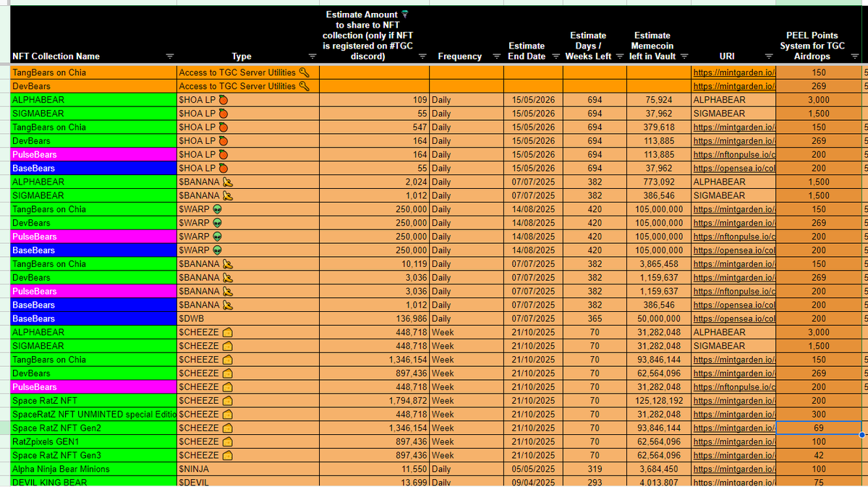Select the fill handle on selected cell 69
Viewport: 868px width, 487px height.
pyautogui.click(x=861, y=435)
